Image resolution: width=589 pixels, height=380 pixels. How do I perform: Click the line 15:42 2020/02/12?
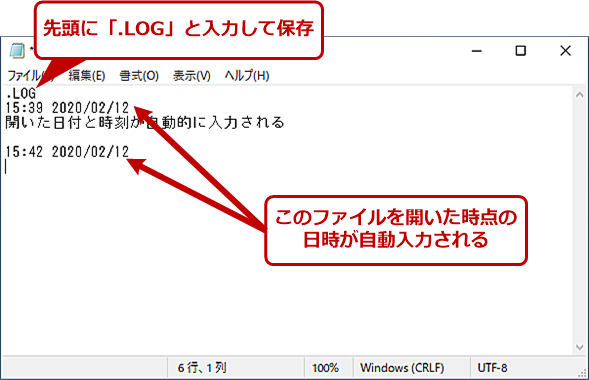67,152
